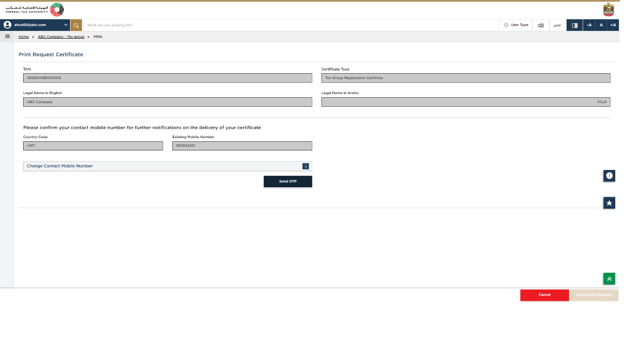Viewport: 643px width, 364px height.
Task: Open the User Type setting
Action: [516, 25]
